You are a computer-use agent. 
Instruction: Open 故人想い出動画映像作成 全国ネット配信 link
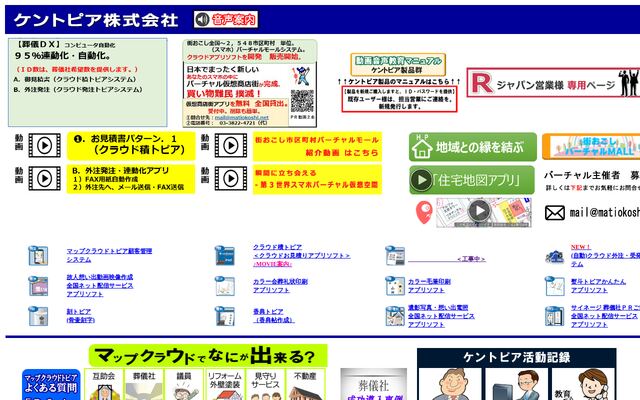click(x=100, y=285)
